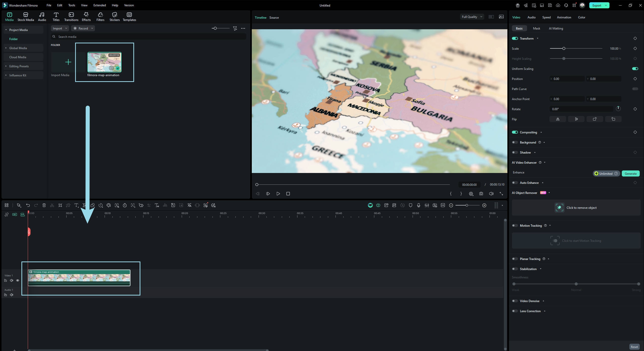Open the Record voiceover microphone tool
644x351 pixels.
tap(418, 205)
